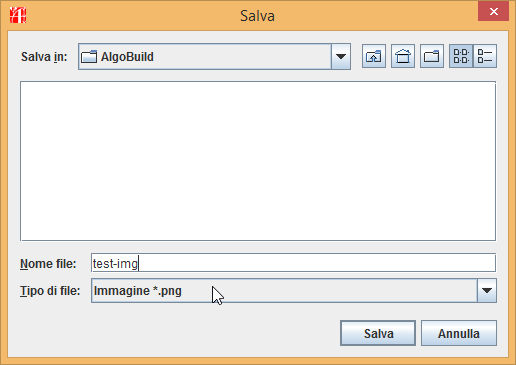This screenshot has height=365, width=516.
Task: Click the Salva title bar
Action: pos(257,15)
